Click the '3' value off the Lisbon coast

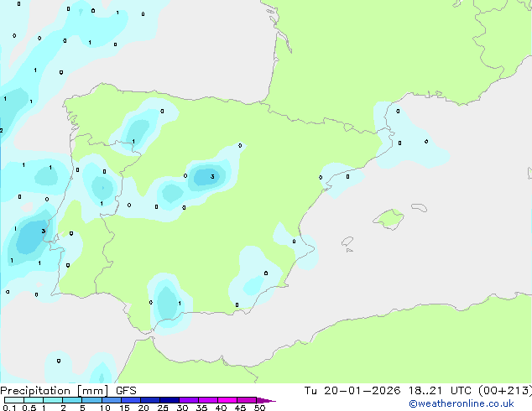tap(43, 231)
